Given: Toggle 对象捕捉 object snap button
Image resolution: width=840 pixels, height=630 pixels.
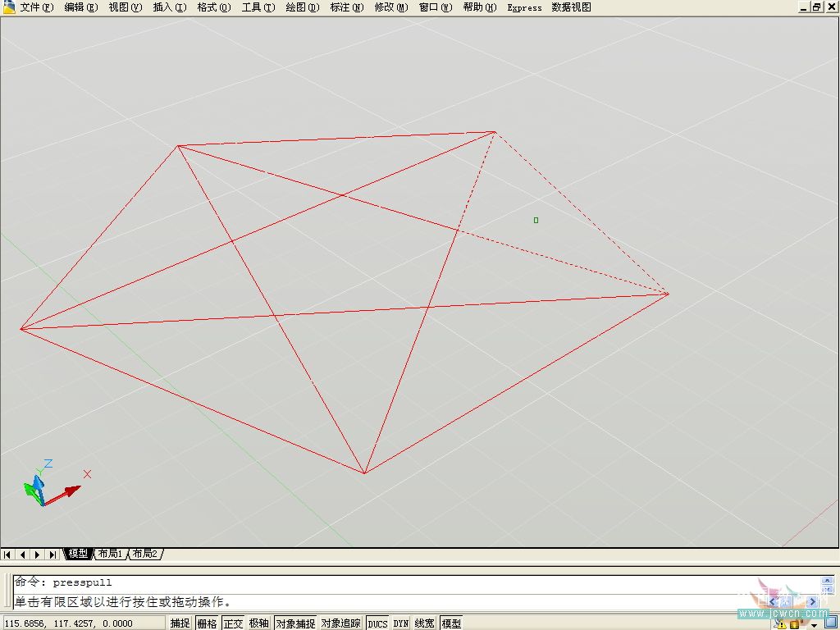Looking at the screenshot, I should coord(295,623).
